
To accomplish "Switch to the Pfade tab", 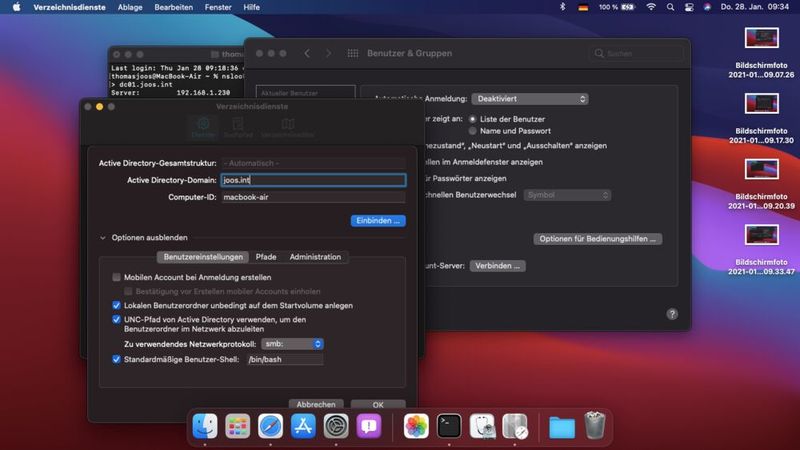I will click(266, 257).
